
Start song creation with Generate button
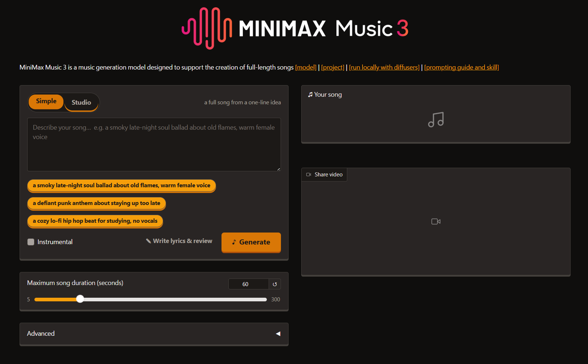click(251, 242)
